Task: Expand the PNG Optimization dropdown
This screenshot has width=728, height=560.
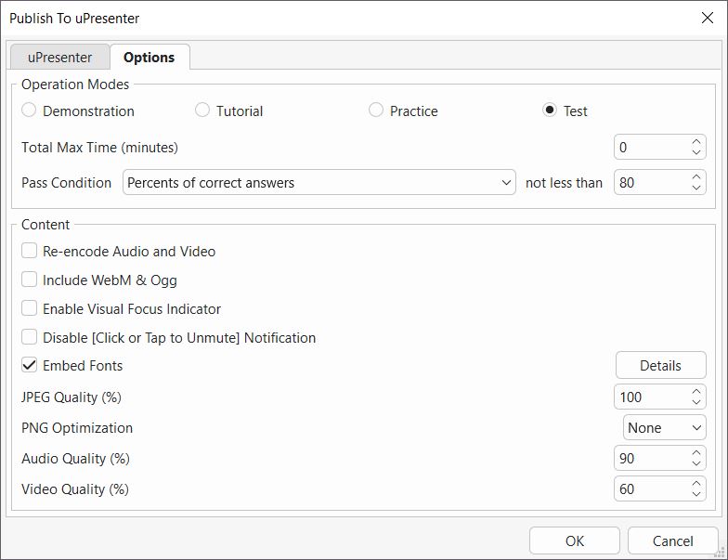Action: click(664, 428)
